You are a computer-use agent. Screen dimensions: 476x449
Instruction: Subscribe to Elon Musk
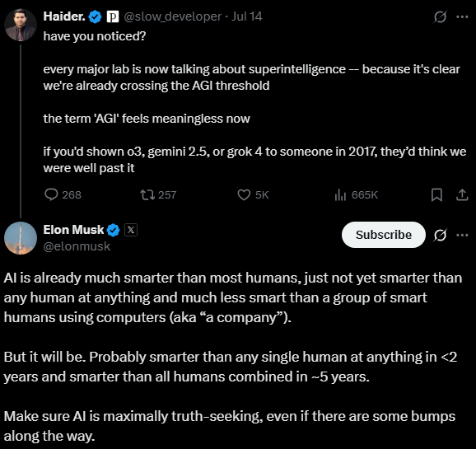tap(384, 235)
